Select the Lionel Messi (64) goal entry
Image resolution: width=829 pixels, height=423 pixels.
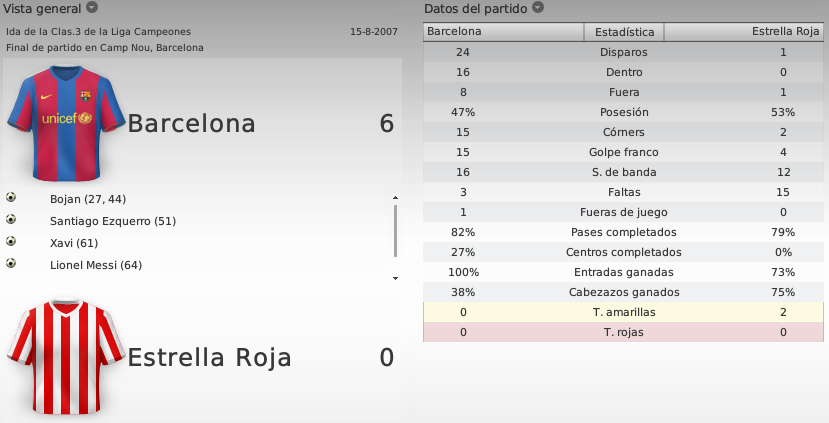[x=96, y=265]
